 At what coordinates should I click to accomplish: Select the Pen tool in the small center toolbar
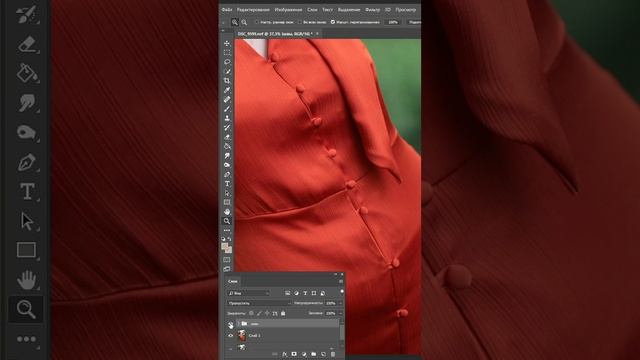tap(227, 174)
